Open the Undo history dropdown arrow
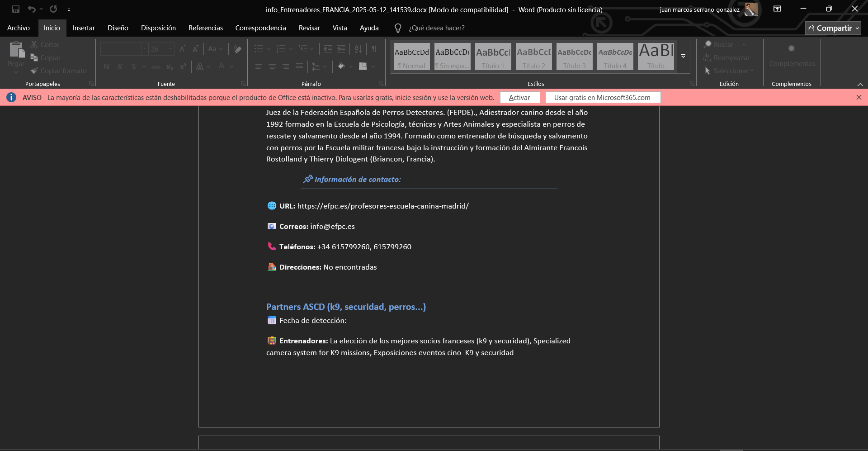The image size is (868, 451). click(41, 9)
